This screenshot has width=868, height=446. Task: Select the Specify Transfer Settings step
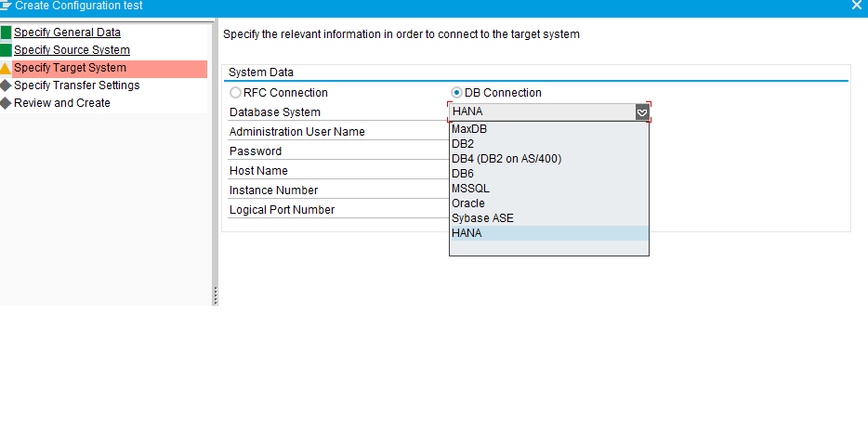coord(76,85)
